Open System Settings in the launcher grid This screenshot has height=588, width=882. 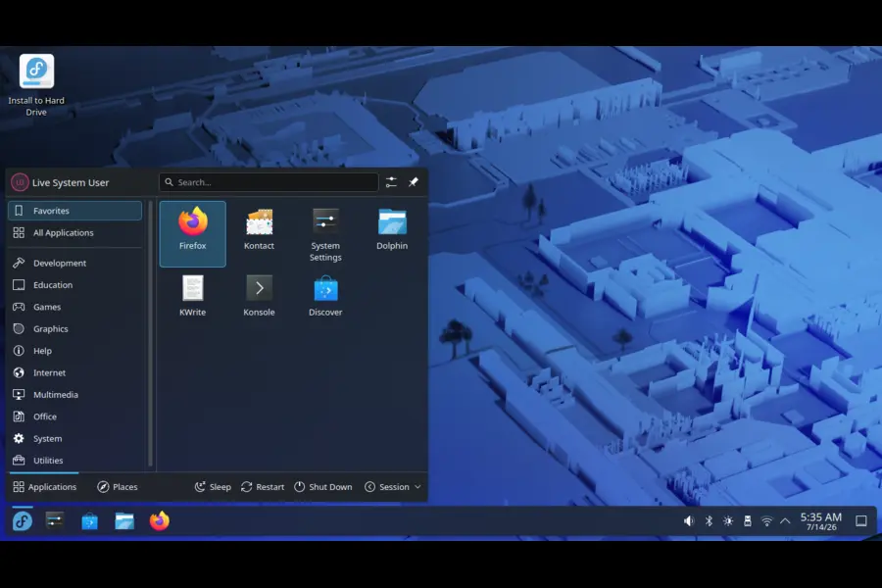(325, 234)
